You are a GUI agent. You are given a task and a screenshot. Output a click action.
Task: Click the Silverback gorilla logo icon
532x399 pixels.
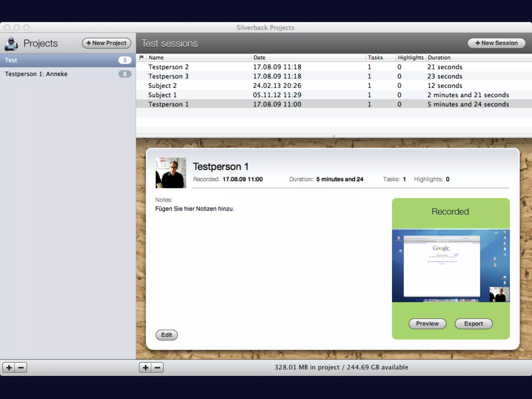11,43
